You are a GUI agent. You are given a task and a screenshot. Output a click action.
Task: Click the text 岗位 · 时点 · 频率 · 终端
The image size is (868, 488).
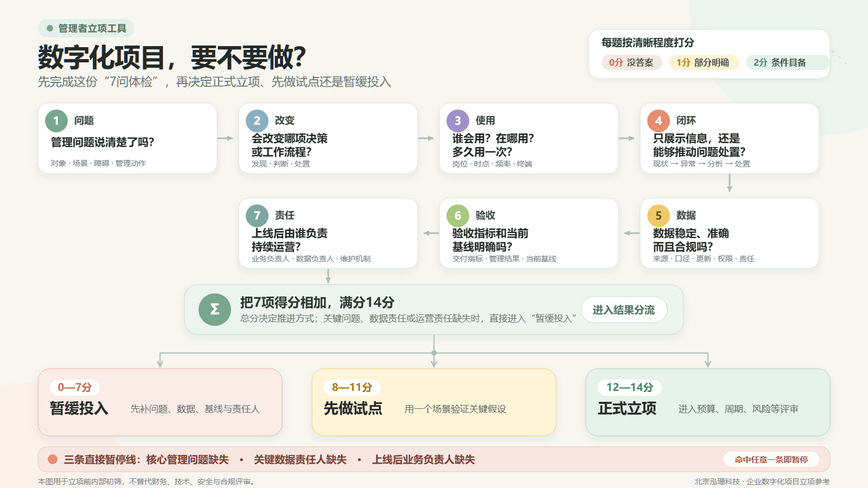click(492, 164)
